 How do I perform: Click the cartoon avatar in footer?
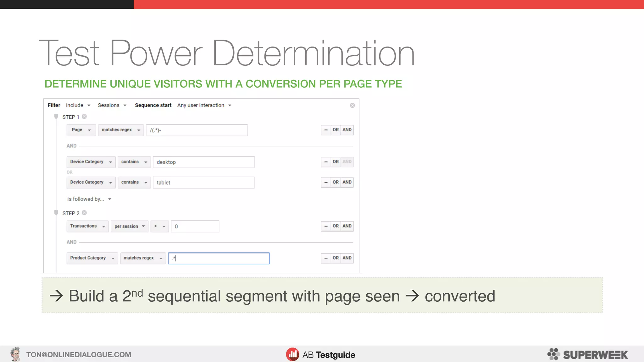pyautogui.click(x=15, y=354)
